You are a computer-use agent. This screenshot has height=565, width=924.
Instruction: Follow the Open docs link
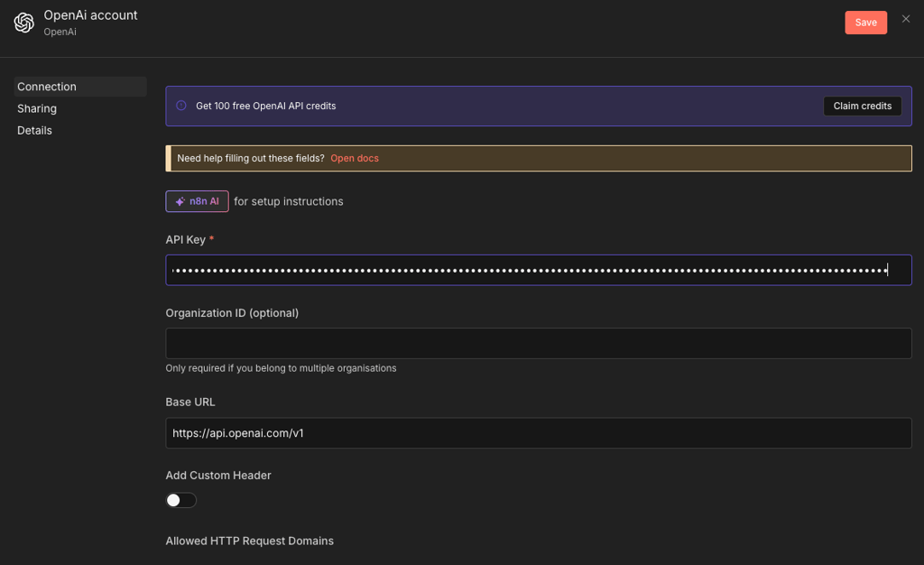[x=355, y=158]
